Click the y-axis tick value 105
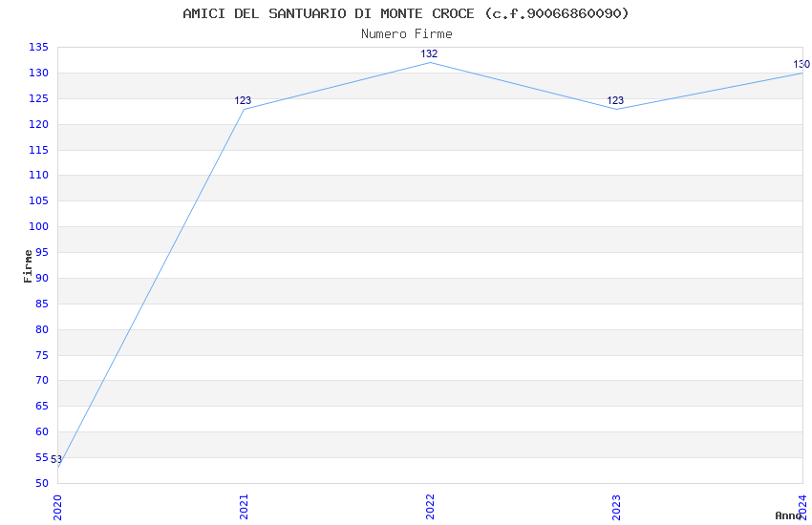The image size is (812, 525). pyautogui.click(x=39, y=200)
